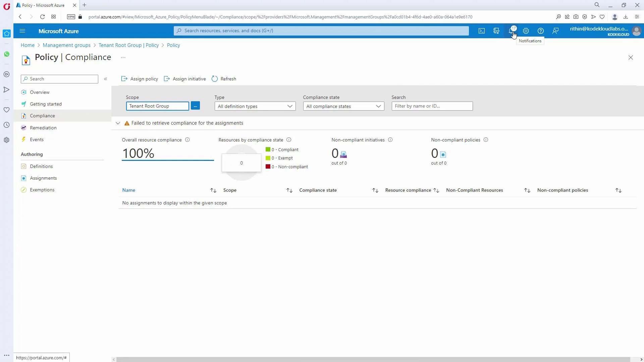
Task: Open the Notifications bell icon
Action: 511,31
